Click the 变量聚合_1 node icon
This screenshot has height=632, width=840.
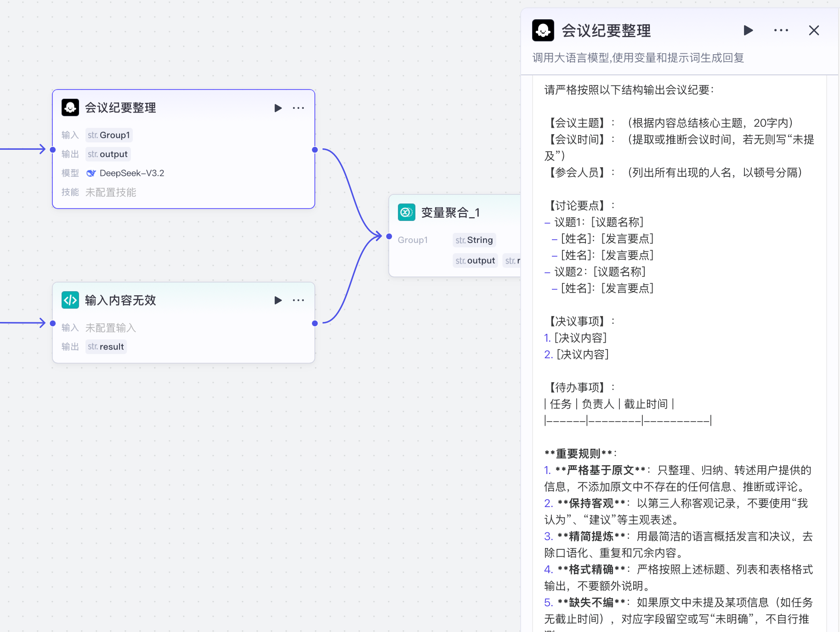click(x=407, y=212)
